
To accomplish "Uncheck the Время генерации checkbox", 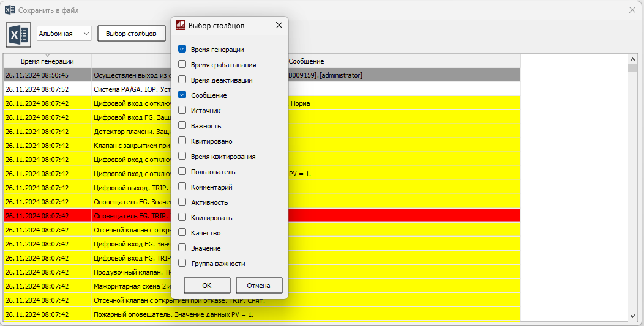I will (x=182, y=50).
